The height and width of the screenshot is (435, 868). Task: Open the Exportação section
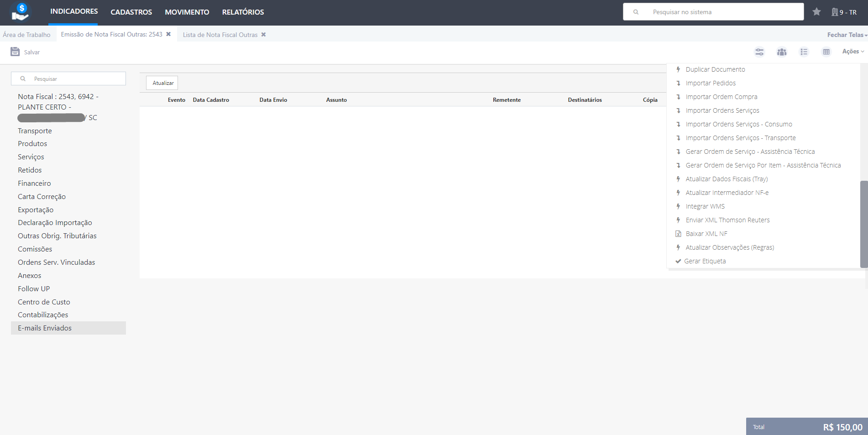(36, 210)
